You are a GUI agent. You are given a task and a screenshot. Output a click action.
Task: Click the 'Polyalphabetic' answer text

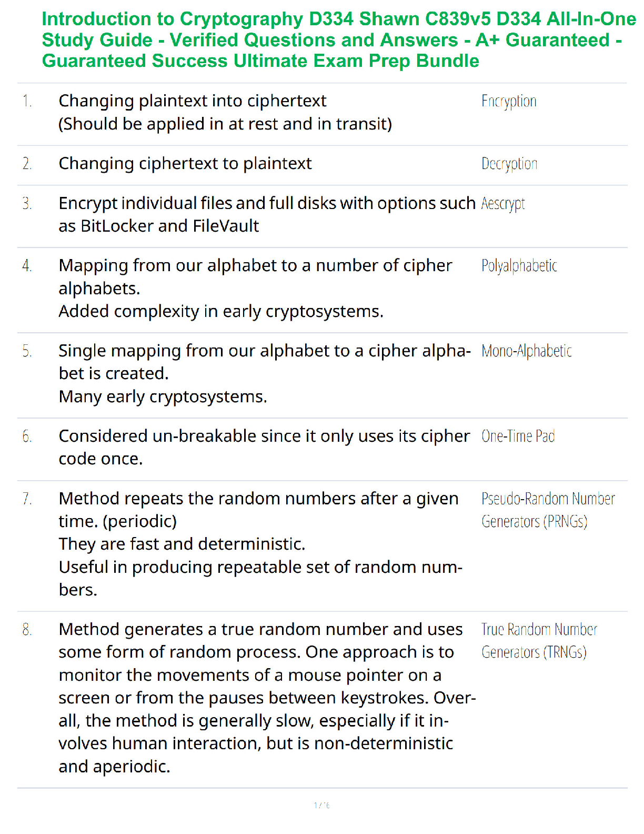coord(519,266)
